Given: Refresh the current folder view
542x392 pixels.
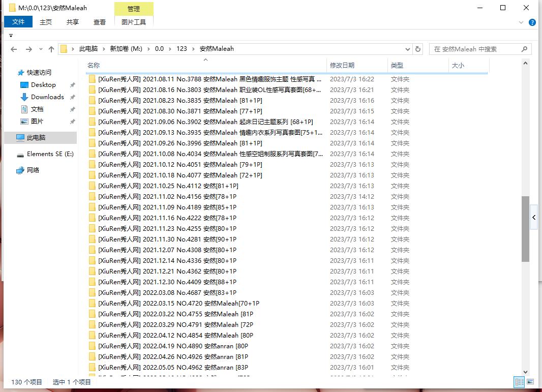Looking at the screenshot, I should [x=418, y=49].
